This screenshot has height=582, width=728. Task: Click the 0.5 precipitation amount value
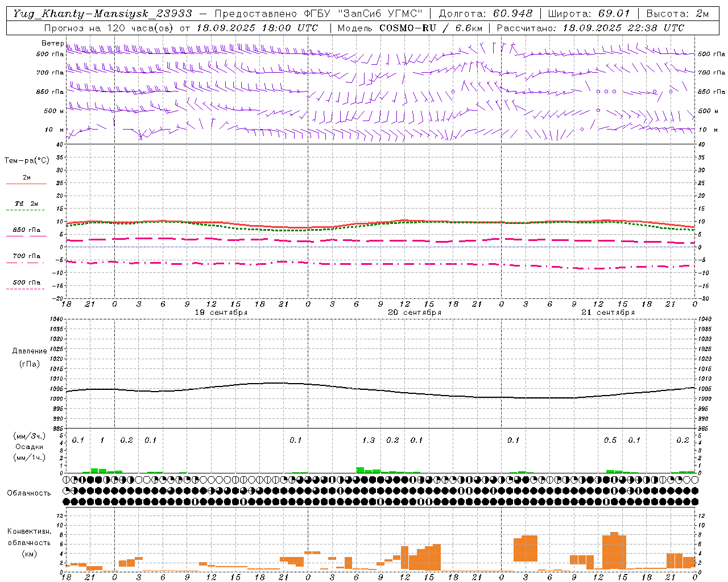610,440
